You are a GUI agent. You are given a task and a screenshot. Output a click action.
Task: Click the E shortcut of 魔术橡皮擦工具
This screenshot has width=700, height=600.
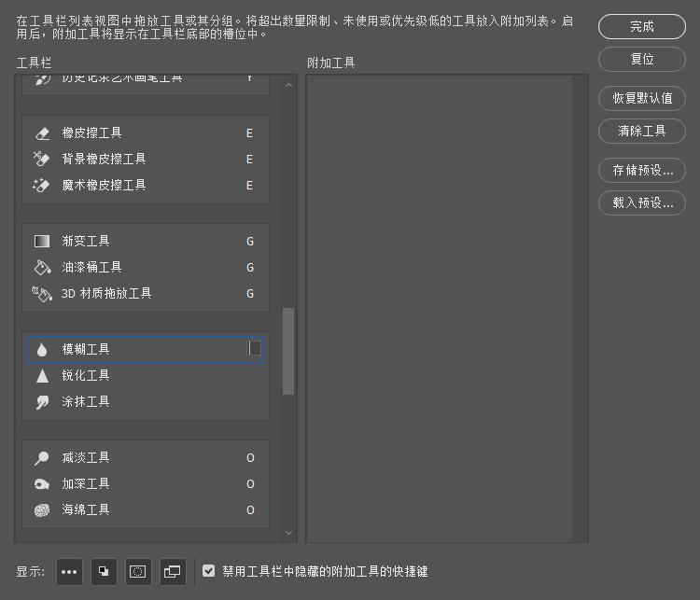[249, 186]
